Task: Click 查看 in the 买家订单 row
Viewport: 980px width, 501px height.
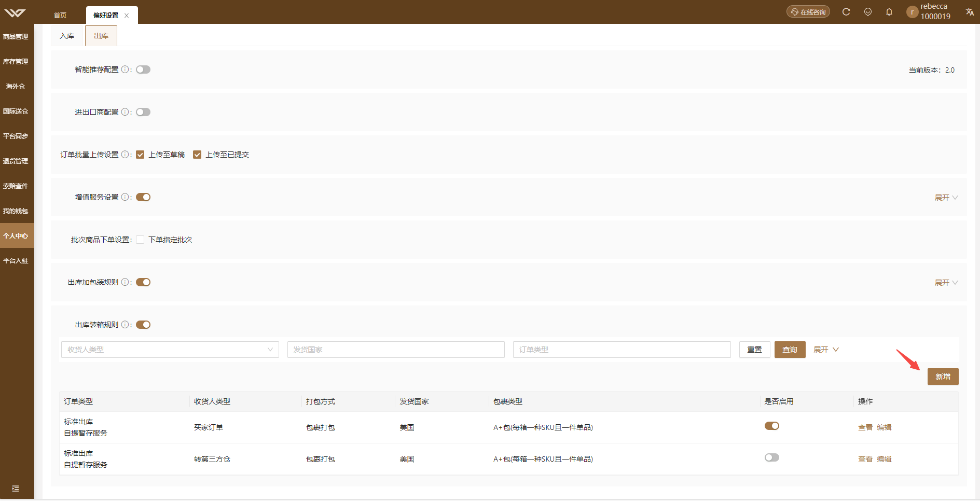Action: [865, 427]
